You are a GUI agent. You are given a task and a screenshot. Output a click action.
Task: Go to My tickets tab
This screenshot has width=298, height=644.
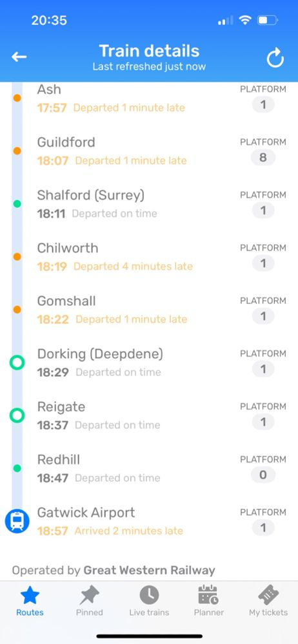268,601
